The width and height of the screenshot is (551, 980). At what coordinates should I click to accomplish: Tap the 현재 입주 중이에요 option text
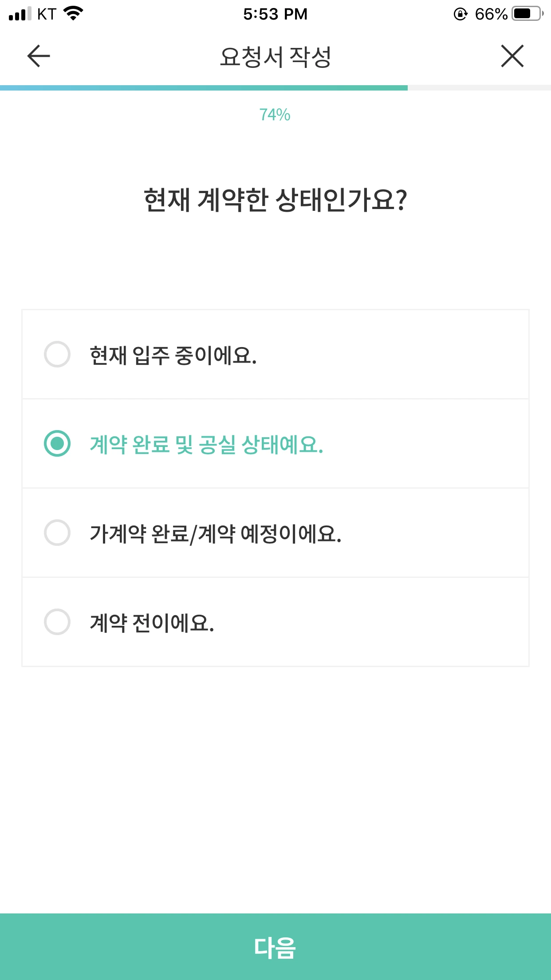(173, 355)
